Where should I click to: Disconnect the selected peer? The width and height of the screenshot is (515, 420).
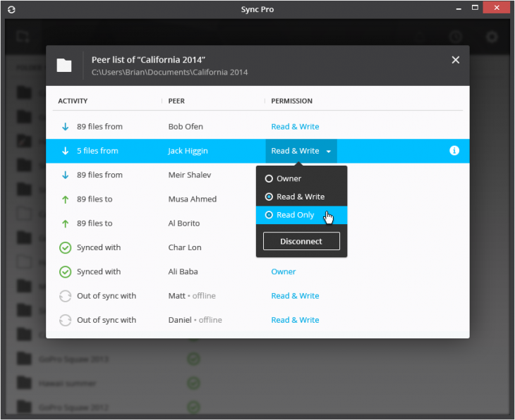click(x=301, y=241)
